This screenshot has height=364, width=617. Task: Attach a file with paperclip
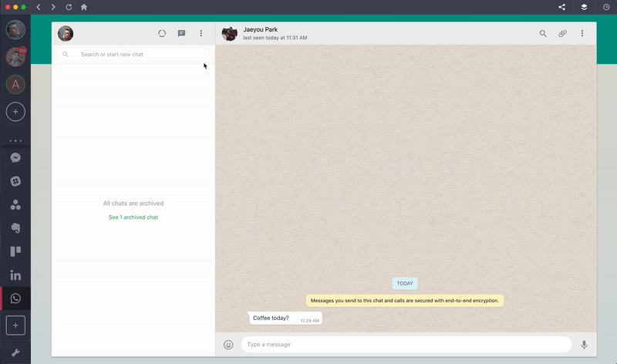pyautogui.click(x=563, y=33)
